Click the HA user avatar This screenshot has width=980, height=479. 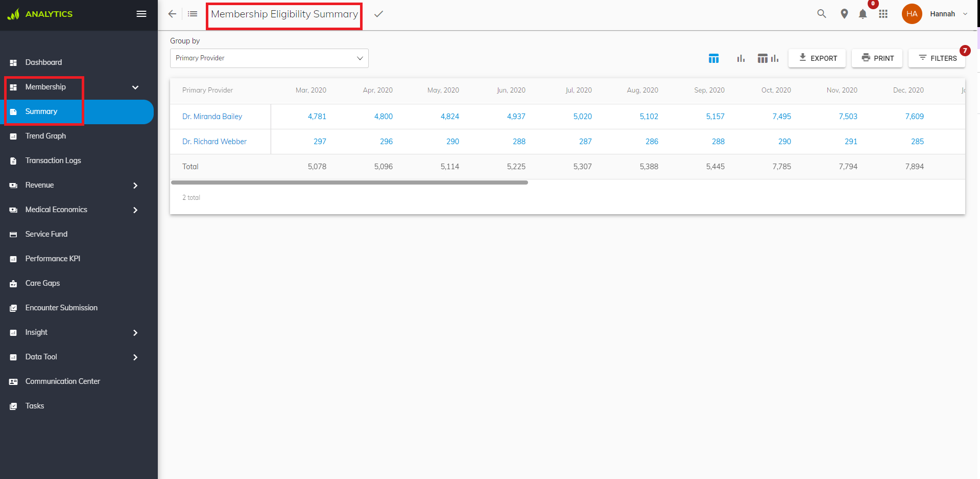(912, 14)
